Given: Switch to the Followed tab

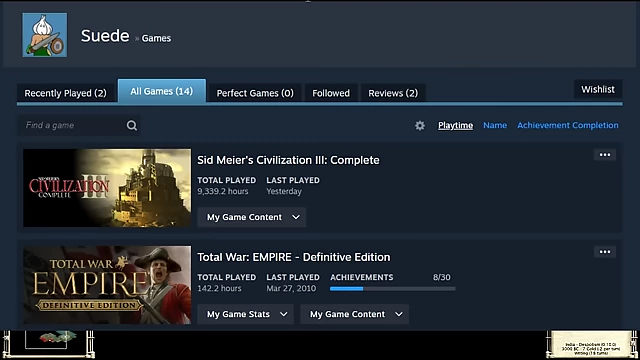Looking at the screenshot, I should point(331,93).
